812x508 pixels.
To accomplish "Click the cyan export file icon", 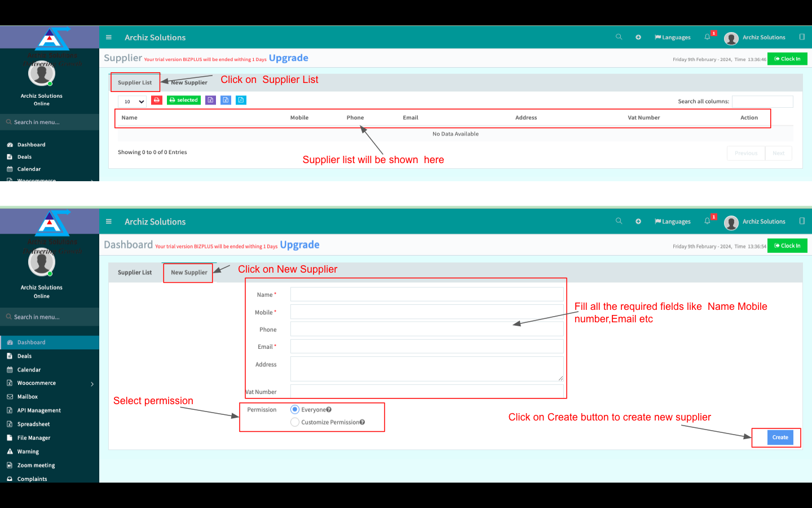I will 241,100.
